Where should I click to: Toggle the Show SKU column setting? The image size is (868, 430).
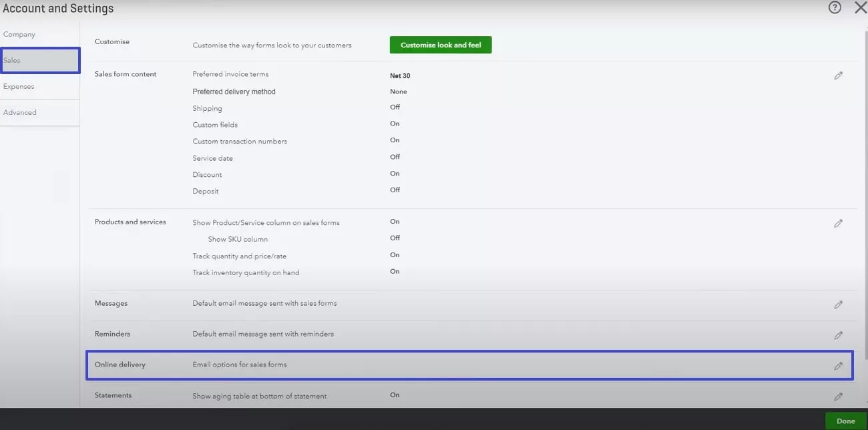tap(395, 238)
